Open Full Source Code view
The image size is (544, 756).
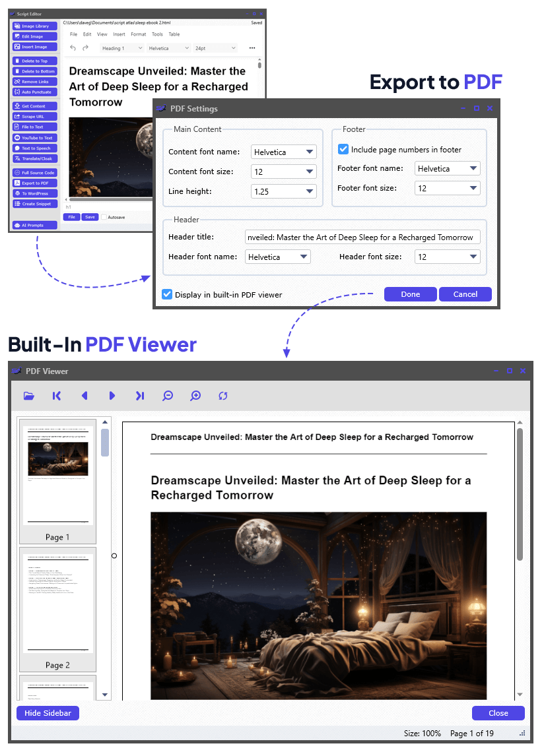[35, 173]
